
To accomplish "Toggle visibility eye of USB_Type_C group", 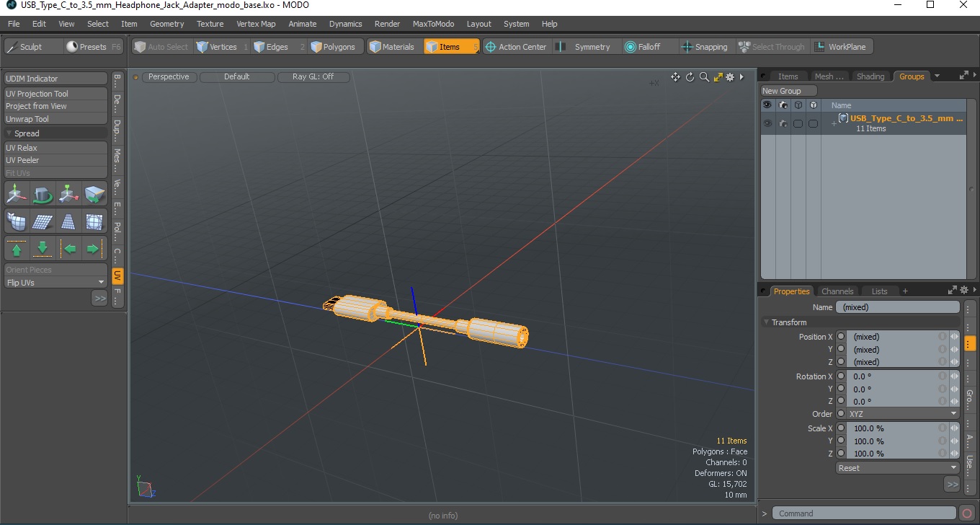I will point(767,123).
